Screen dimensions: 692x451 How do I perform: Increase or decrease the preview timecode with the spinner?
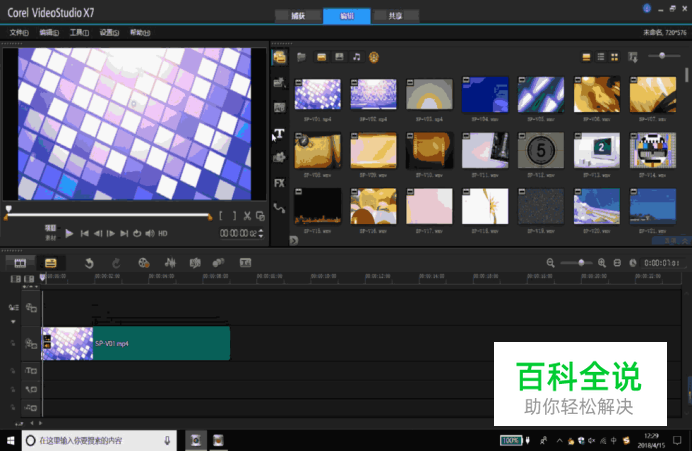coord(261,233)
